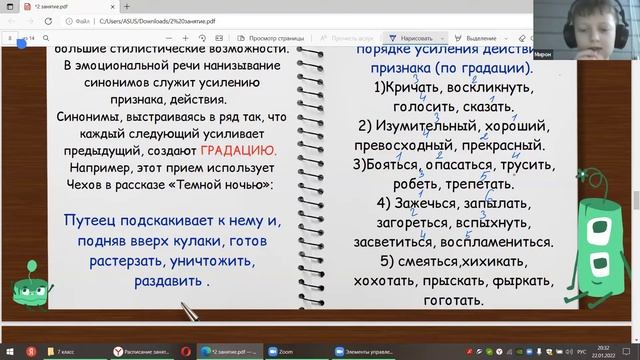Open the Opera browser from taskbar
The width and height of the screenshot is (640, 360).
pyautogui.click(x=186, y=351)
